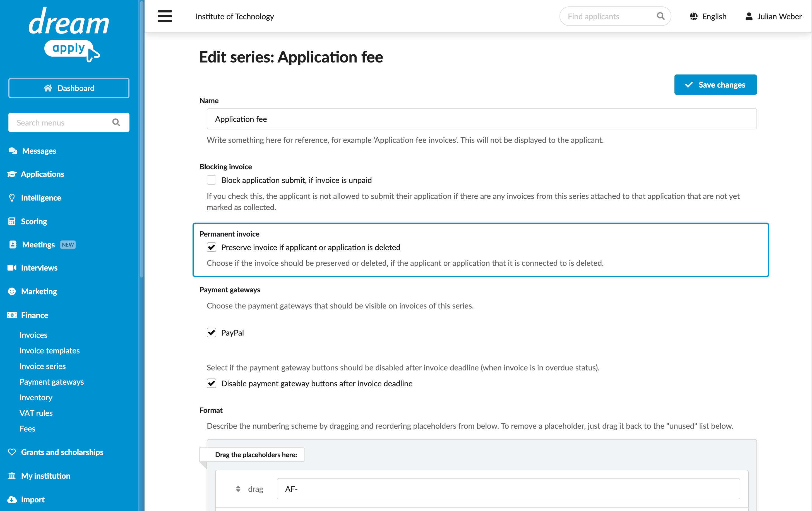The image size is (812, 511).
Task: Open the Interviews menu
Action: (39, 268)
